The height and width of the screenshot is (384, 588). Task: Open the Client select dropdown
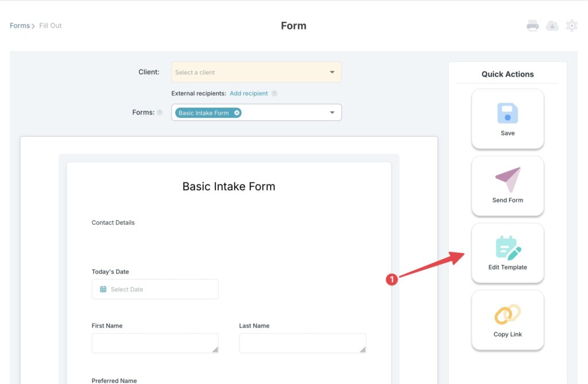click(257, 72)
